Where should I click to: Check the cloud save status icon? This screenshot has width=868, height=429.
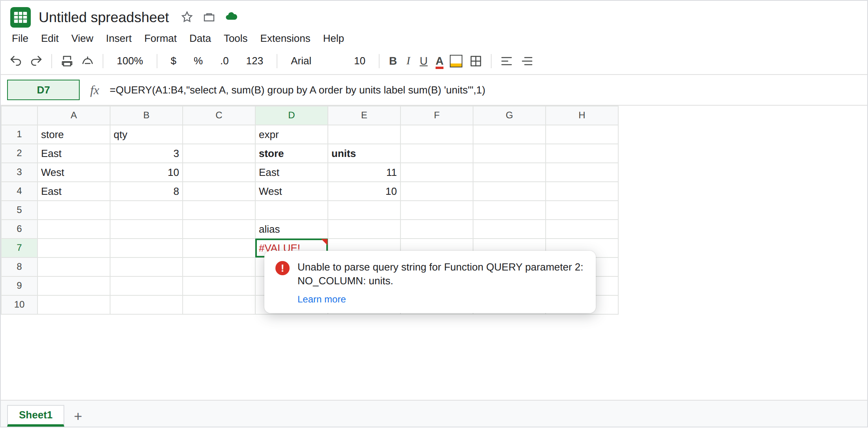pos(232,17)
